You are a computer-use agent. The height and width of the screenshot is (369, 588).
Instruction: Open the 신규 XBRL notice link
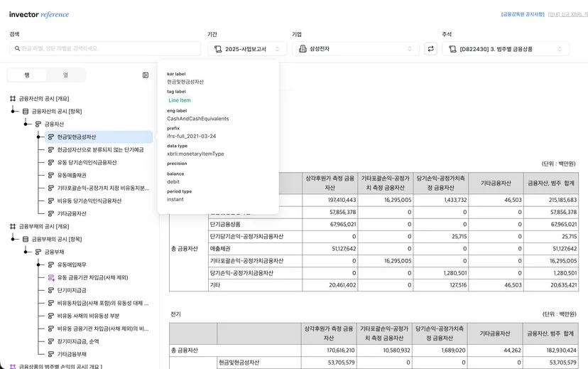click(567, 14)
